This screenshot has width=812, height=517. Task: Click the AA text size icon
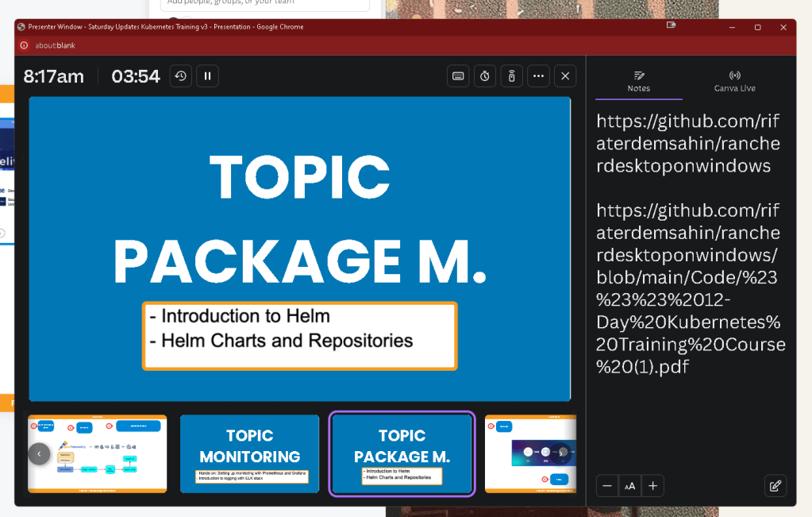pos(630,486)
